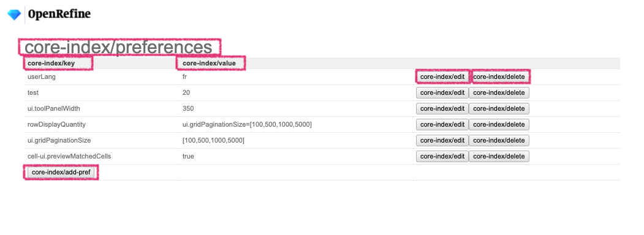Click the OpenRefine diamond logo icon
Viewport: 644px width, 235px height.
click(x=14, y=15)
